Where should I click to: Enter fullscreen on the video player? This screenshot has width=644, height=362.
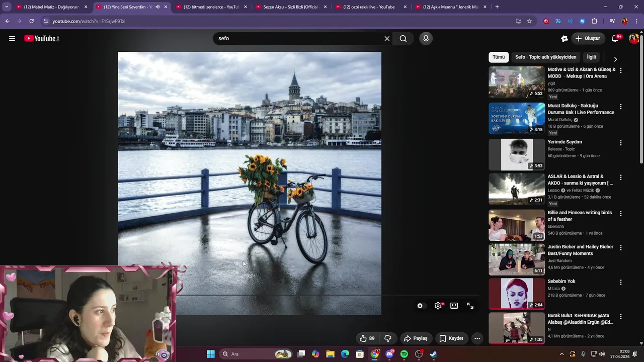point(470,306)
